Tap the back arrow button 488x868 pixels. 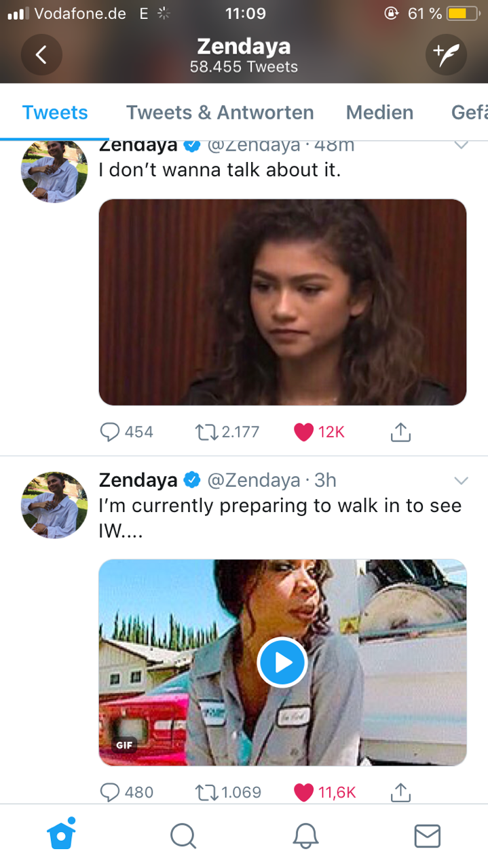[x=41, y=55]
